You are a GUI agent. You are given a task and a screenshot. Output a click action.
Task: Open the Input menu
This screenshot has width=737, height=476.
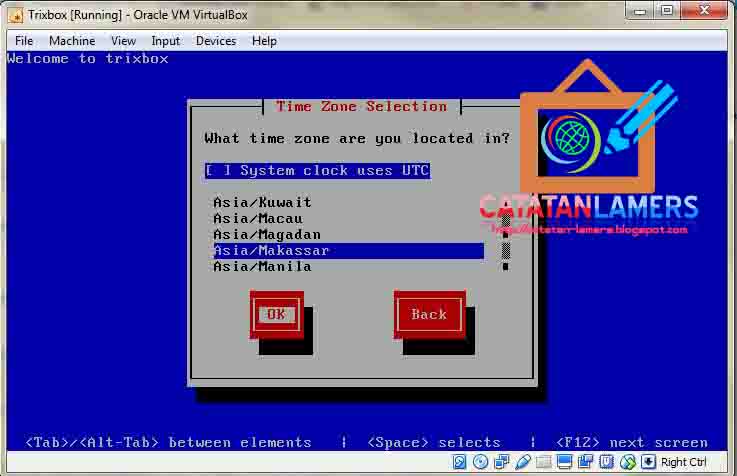[165, 41]
